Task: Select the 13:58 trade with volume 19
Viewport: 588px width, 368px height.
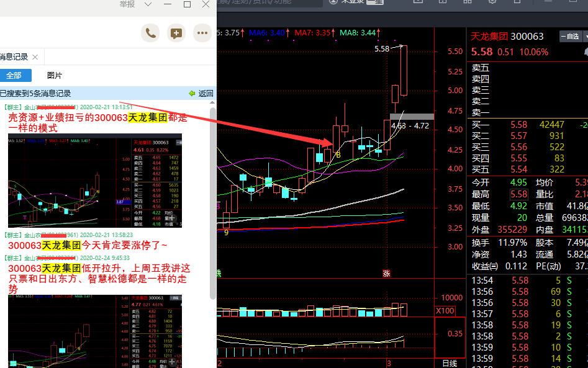Action: 527,325
